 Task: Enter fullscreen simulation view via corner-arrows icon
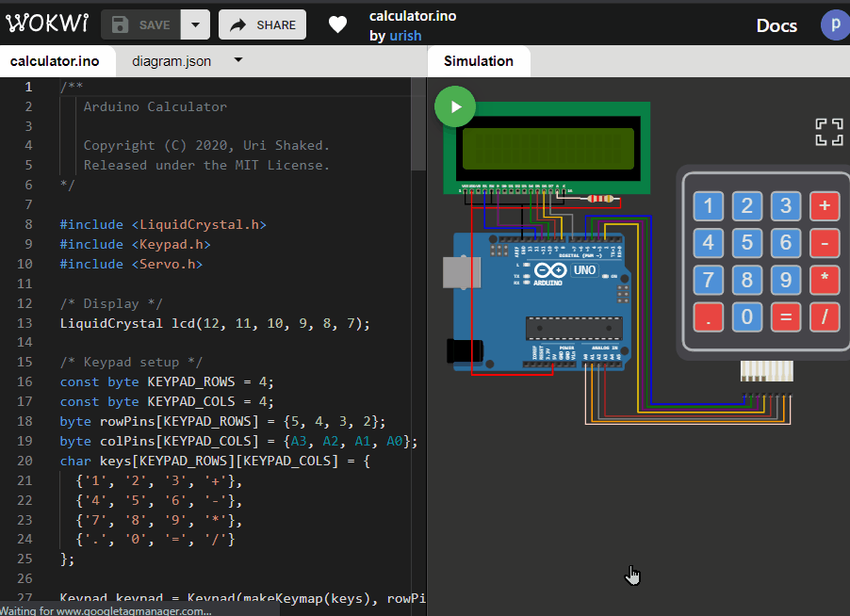[828, 133]
